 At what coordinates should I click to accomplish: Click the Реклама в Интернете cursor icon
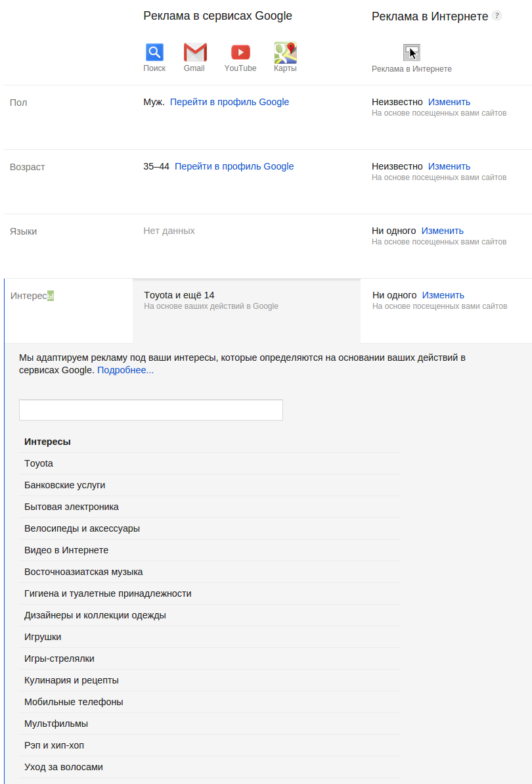coord(412,53)
